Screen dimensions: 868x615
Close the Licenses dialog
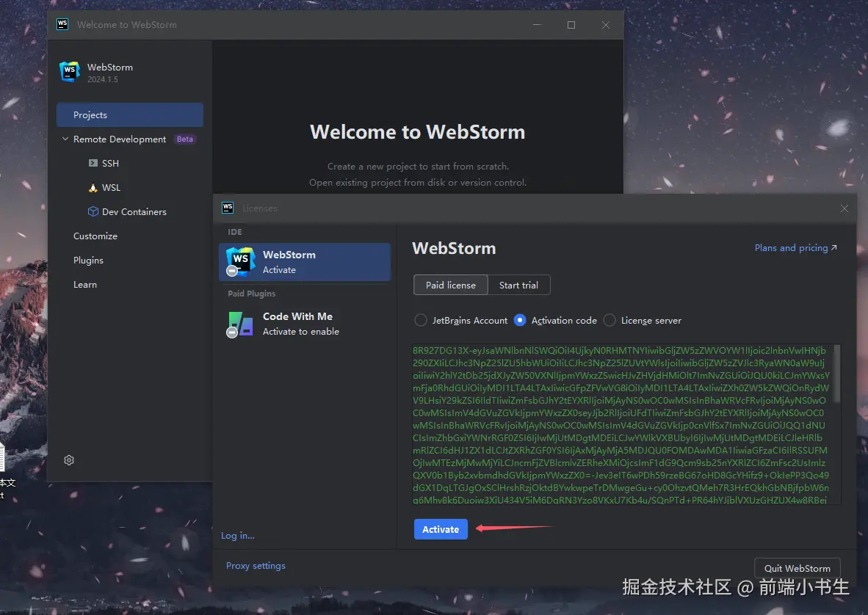(x=845, y=208)
